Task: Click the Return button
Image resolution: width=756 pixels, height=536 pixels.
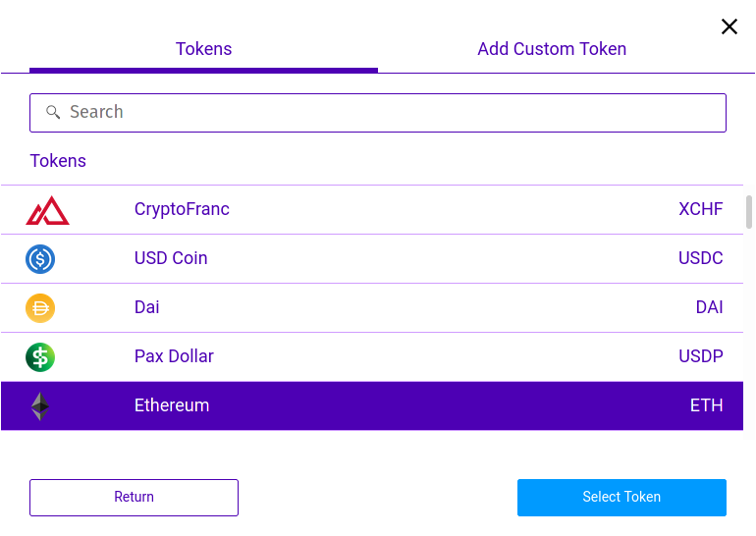Action: tap(134, 498)
